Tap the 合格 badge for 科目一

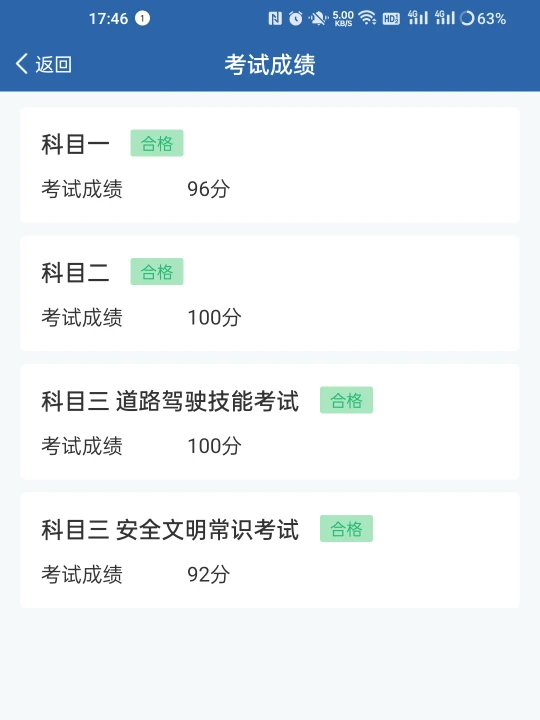click(x=157, y=143)
